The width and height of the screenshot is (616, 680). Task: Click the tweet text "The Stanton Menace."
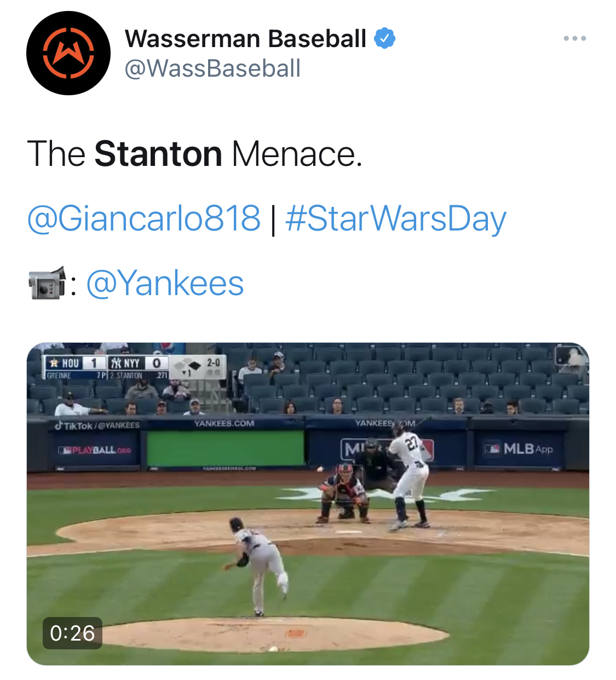194,154
